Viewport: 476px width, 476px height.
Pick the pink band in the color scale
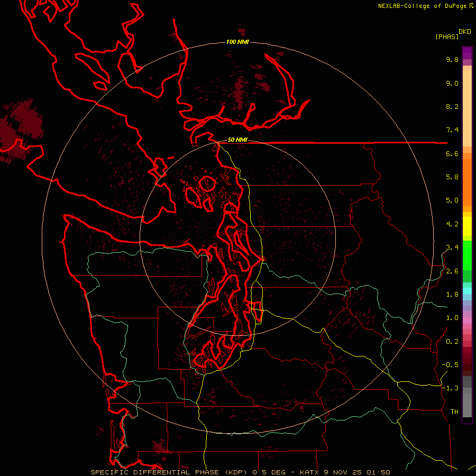click(x=467, y=321)
